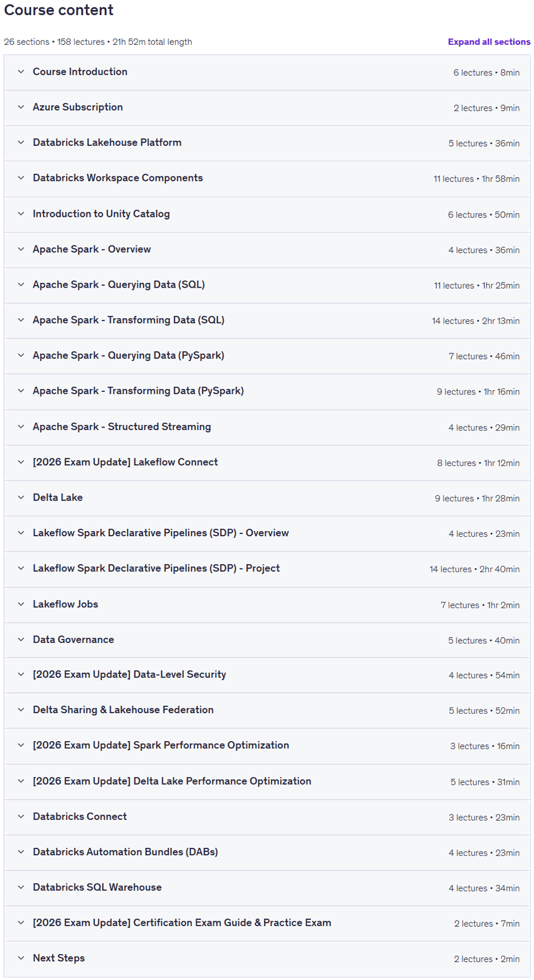Click '11 lectures • 1hr 58min' text

[476, 179]
